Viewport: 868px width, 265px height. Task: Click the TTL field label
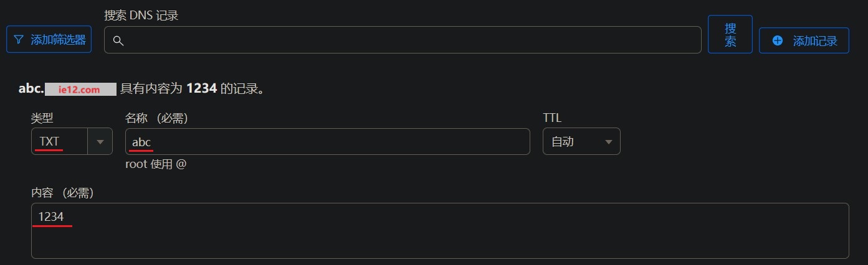pyautogui.click(x=552, y=118)
